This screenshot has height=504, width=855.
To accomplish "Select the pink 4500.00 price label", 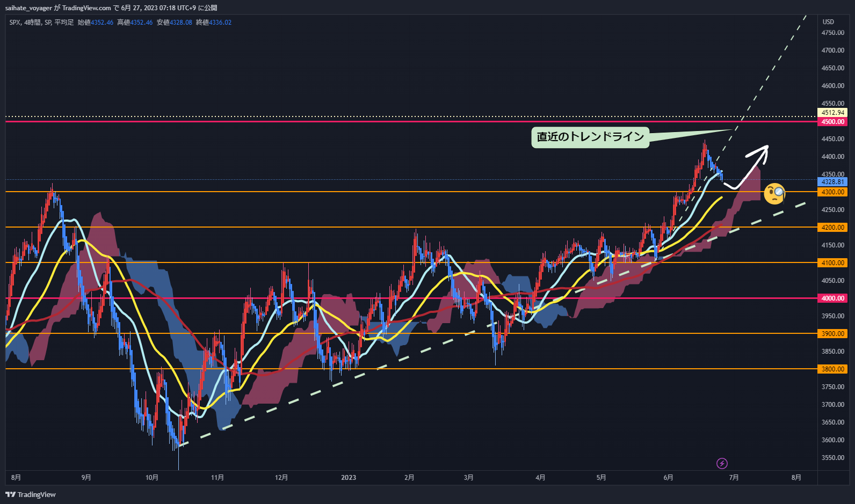I will pos(832,122).
